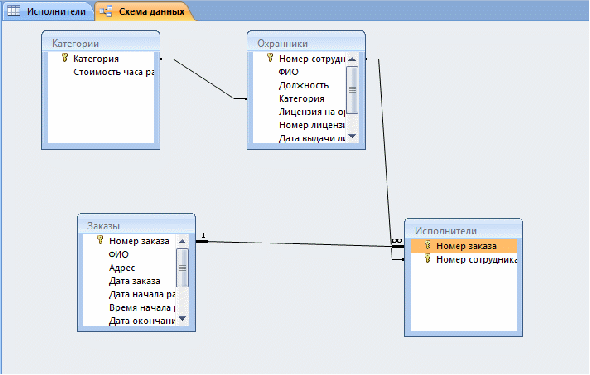The image size is (590, 375).
Task: Click key icon in Заказы table
Action: pyautogui.click(x=100, y=240)
